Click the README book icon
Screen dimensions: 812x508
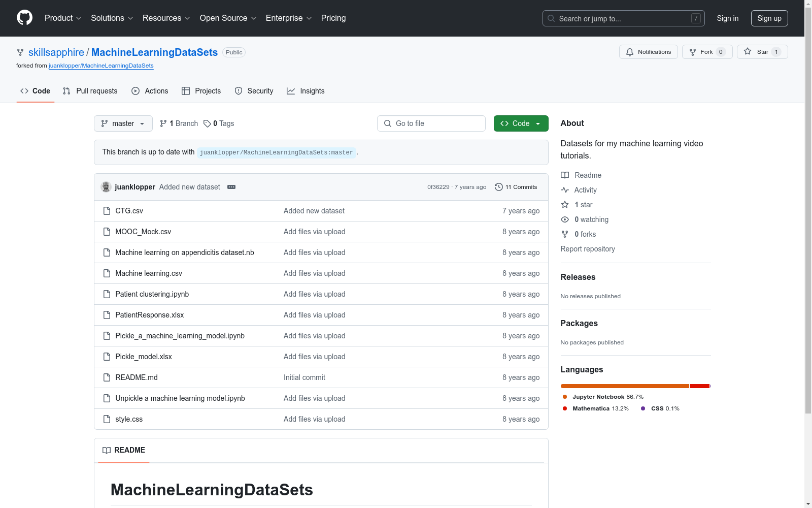tap(107, 450)
